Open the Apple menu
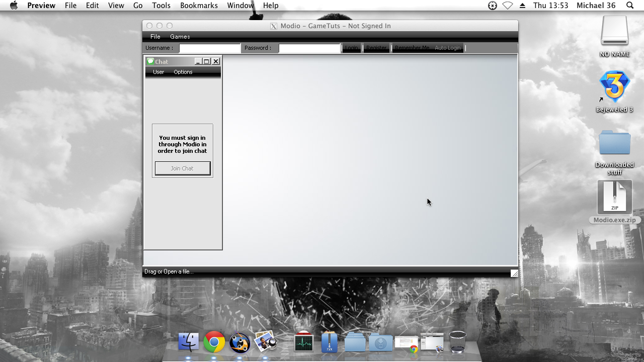644x362 pixels. [x=14, y=6]
